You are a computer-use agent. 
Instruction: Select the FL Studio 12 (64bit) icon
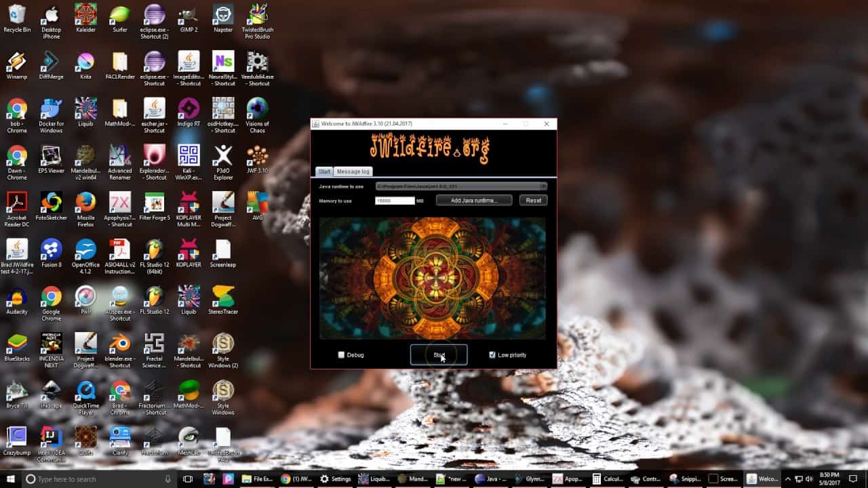(x=155, y=256)
